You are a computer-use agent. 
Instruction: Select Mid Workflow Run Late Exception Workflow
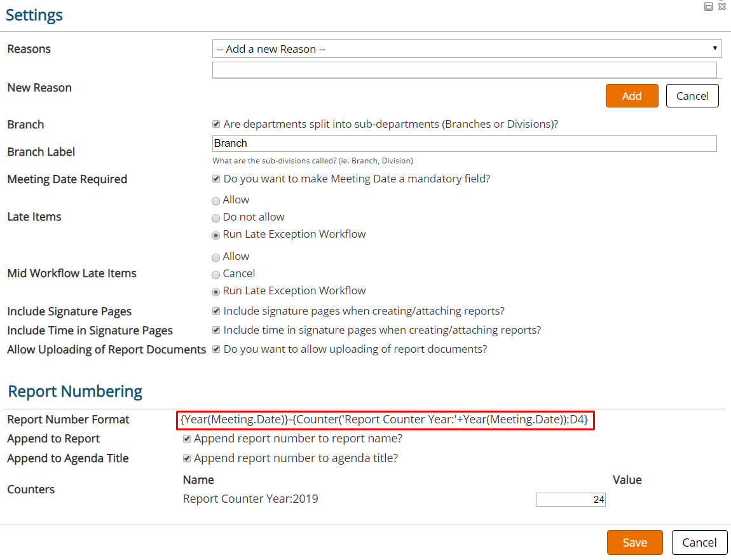point(215,292)
